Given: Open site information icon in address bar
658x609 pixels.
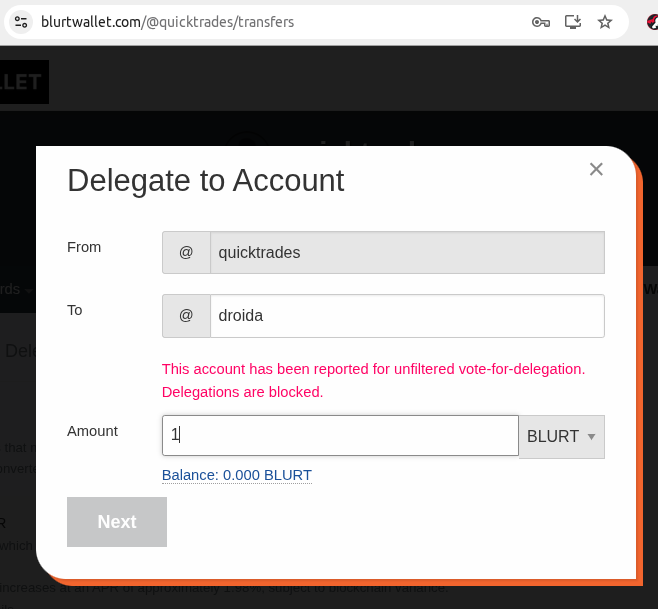Looking at the screenshot, I should [21, 22].
